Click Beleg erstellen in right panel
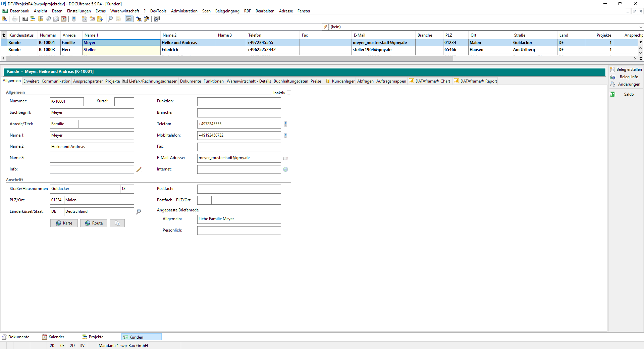This screenshot has height=349, width=644. click(626, 69)
